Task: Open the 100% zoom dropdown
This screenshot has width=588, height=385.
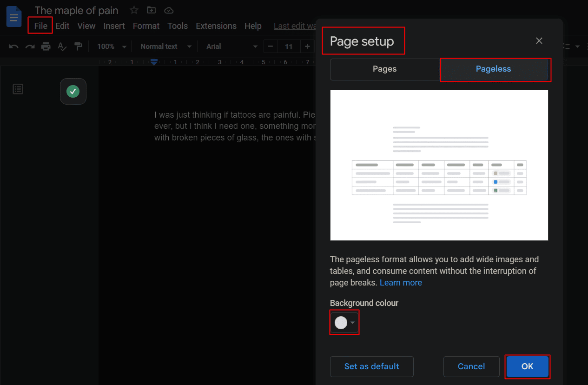Action: [112, 46]
